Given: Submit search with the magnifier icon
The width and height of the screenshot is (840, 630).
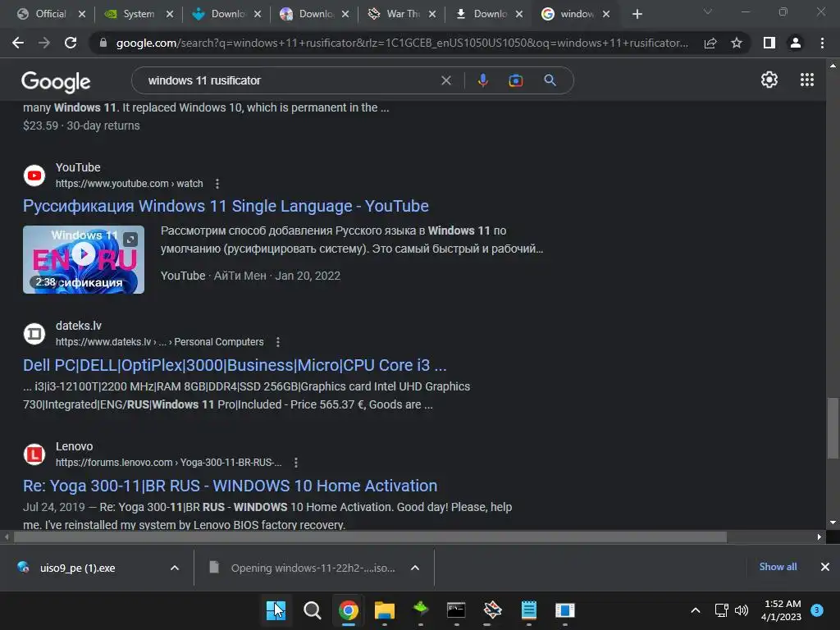Looking at the screenshot, I should [x=550, y=80].
